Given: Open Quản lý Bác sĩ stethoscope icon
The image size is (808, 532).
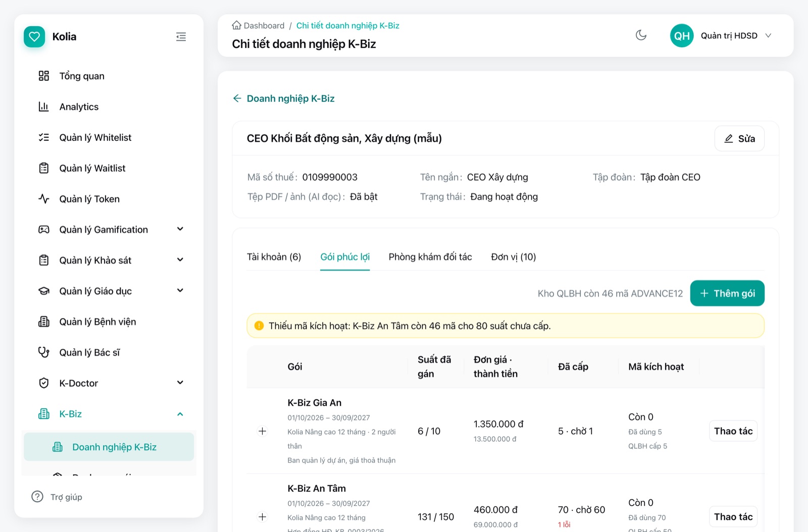Looking at the screenshot, I should point(44,352).
